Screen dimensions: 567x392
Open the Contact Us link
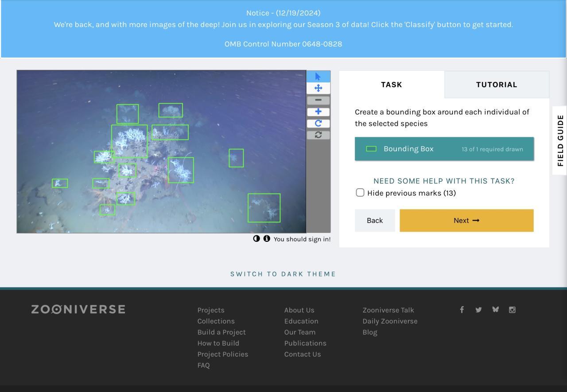click(x=303, y=354)
